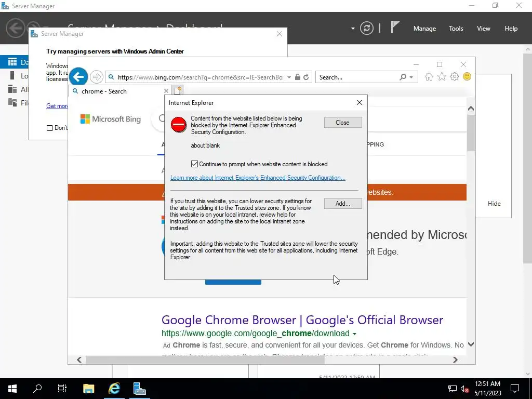Screen dimensions: 532x399
Task: Uncheck Continue to prompt when website content is blocked
Action: tap(194, 164)
